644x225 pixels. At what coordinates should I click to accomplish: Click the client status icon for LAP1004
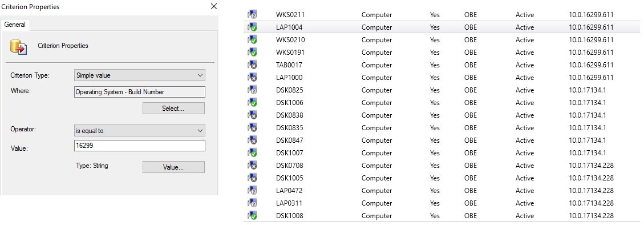click(x=252, y=27)
